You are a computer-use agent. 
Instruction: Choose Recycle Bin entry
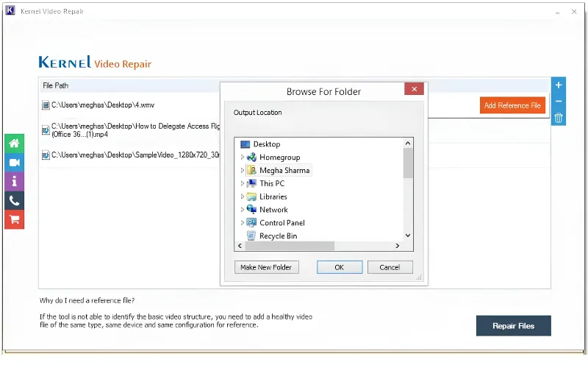coord(279,236)
